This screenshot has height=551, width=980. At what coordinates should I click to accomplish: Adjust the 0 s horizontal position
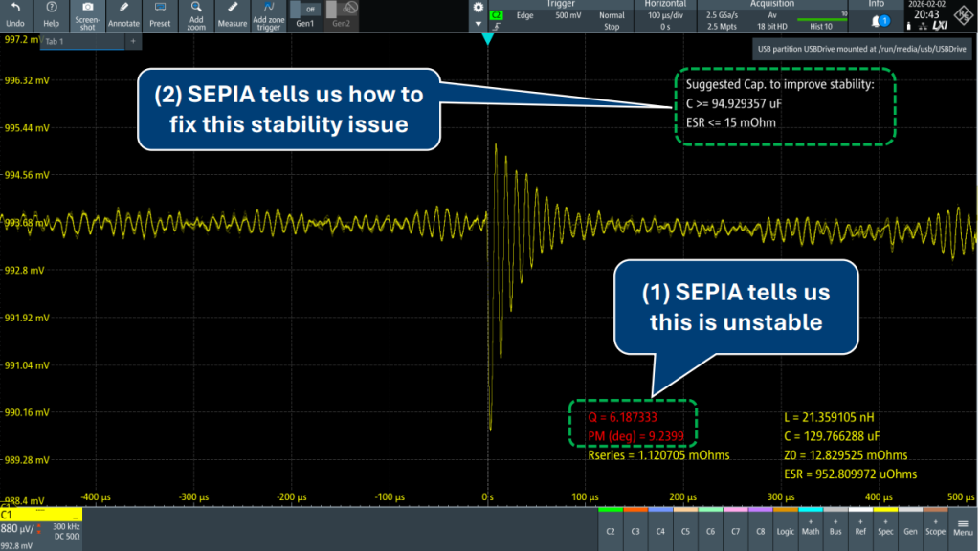pos(665,27)
